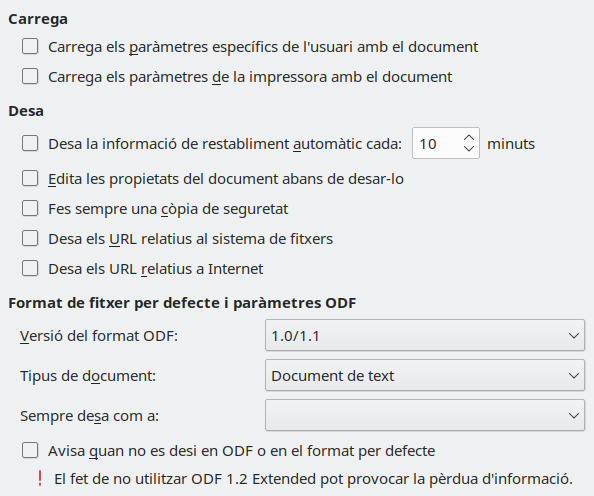Increase the autosave minutes with up arrow
Screen dimensions: 594x496
pos(469,138)
